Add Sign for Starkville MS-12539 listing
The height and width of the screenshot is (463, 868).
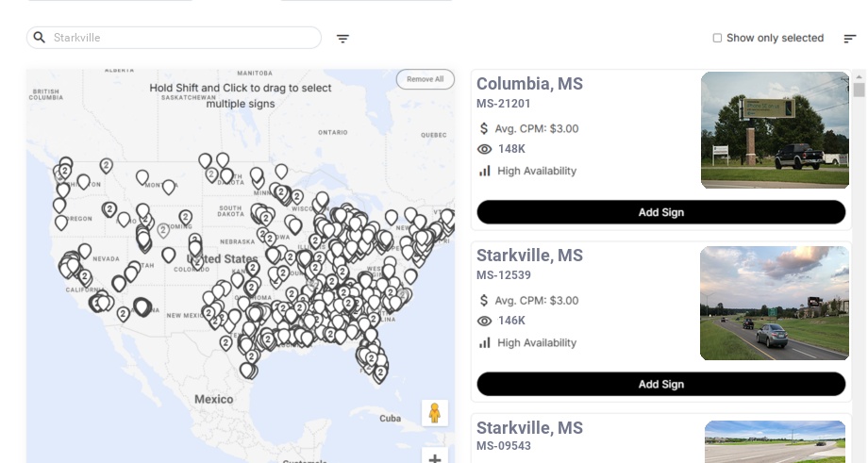click(x=660, y=384)
